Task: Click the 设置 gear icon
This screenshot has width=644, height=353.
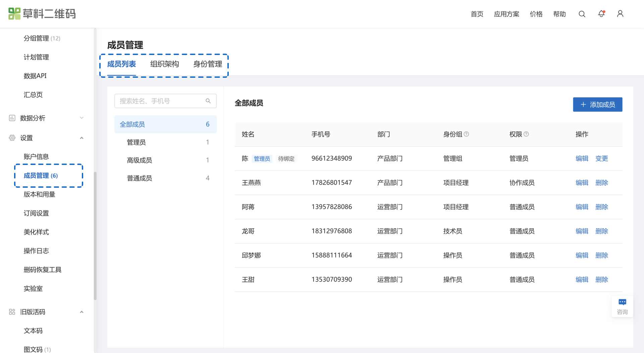Action: pyautogui.click(x=12, y=138)
